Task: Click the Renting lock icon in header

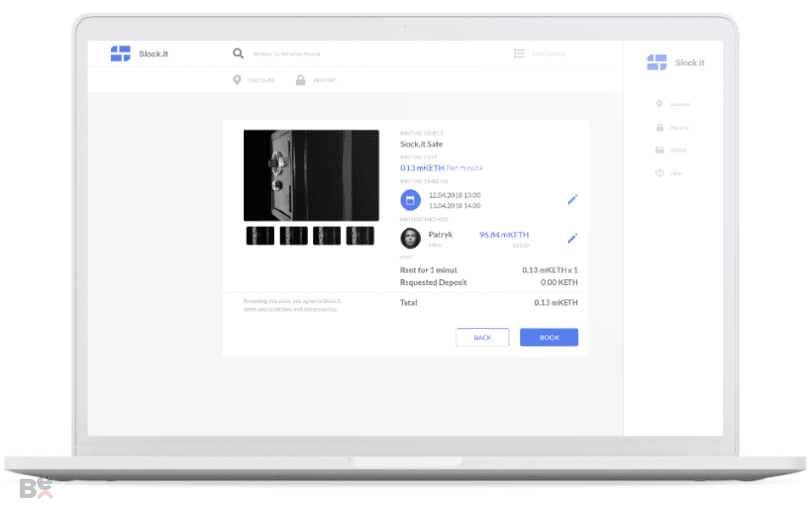Action: pos(300,80)
